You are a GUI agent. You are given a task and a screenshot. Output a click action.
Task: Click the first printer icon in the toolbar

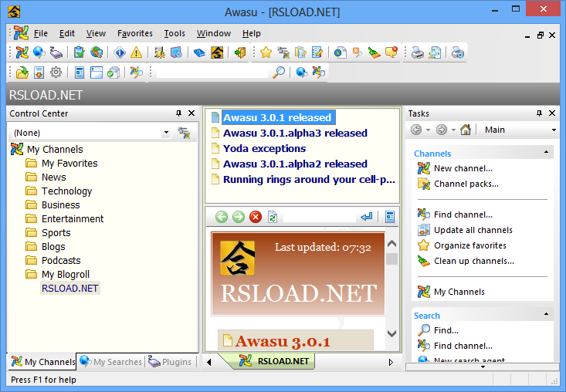pyautogui.click(x=417, y=52)
